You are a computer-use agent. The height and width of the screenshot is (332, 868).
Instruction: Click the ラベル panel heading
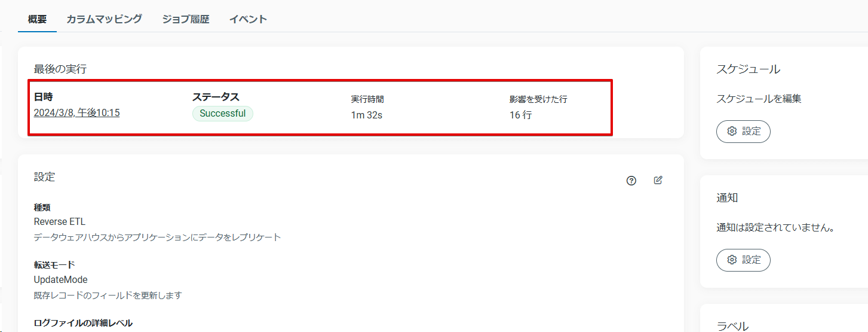coord(732,326)
